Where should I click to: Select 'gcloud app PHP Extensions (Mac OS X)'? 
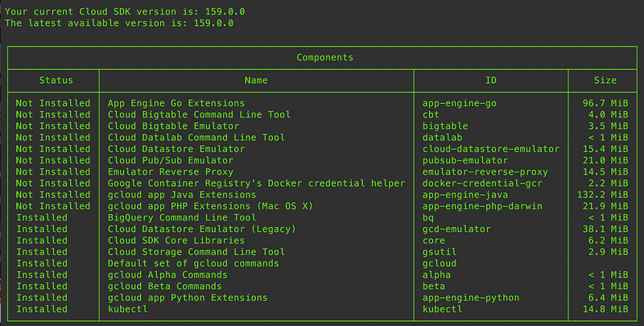click(x=210, y=207)
